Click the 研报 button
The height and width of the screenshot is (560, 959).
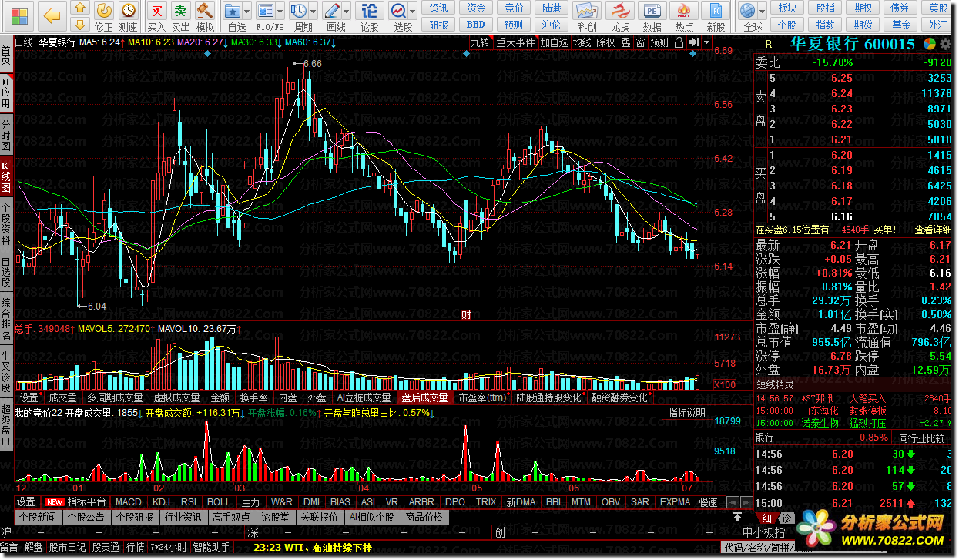(x=439, y=25)
